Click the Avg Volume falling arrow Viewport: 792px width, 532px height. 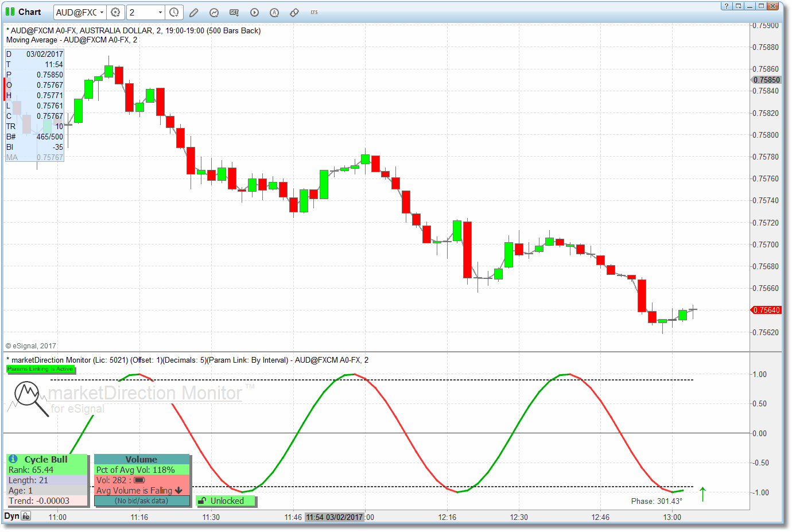click(x=178, y=491)
